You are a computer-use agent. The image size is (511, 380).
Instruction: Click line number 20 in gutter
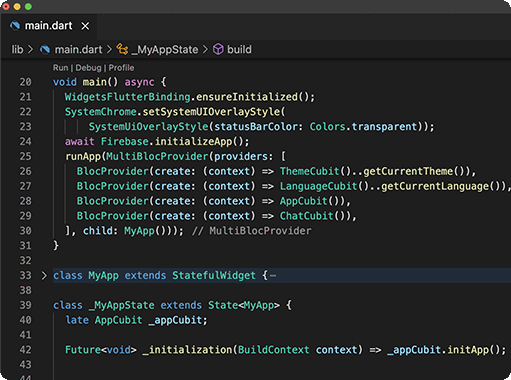[x=25, y=82]
